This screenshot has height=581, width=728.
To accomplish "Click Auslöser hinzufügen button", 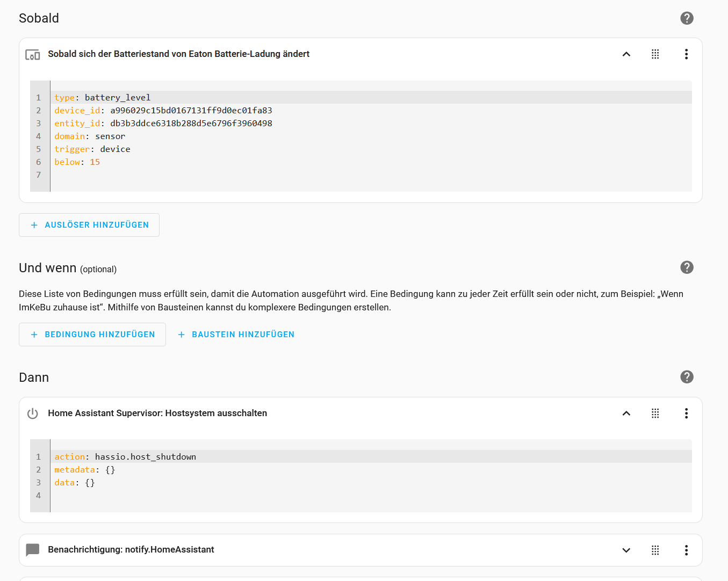I will [89, 225].
